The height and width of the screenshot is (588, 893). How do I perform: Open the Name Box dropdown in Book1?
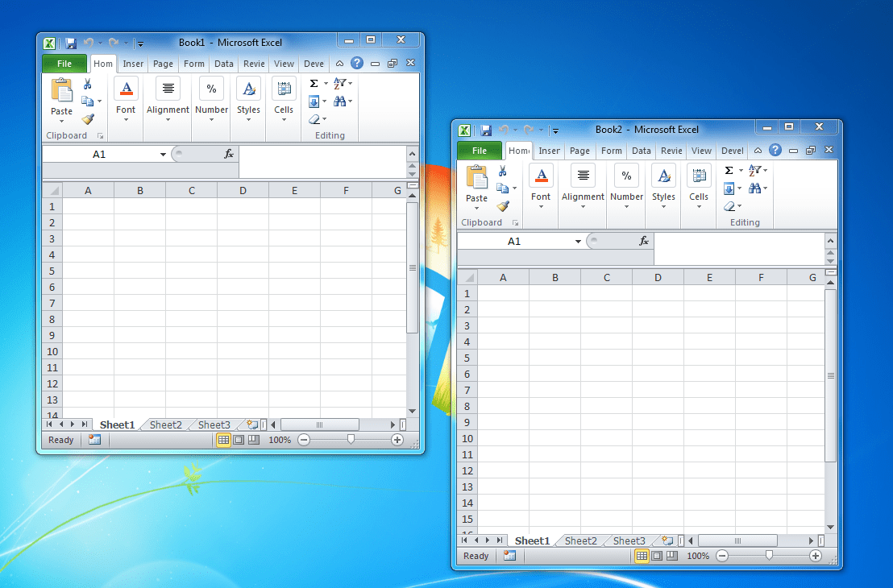pyautogui.click(x=163, y=155)
